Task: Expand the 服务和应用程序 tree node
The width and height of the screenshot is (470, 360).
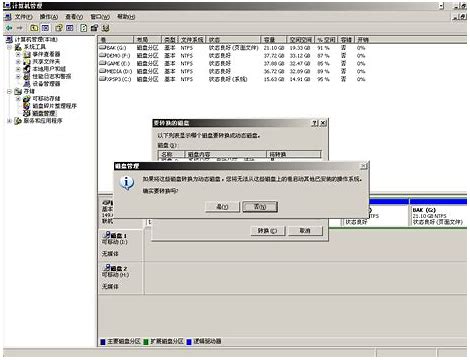Action: [x=9, y=121]
